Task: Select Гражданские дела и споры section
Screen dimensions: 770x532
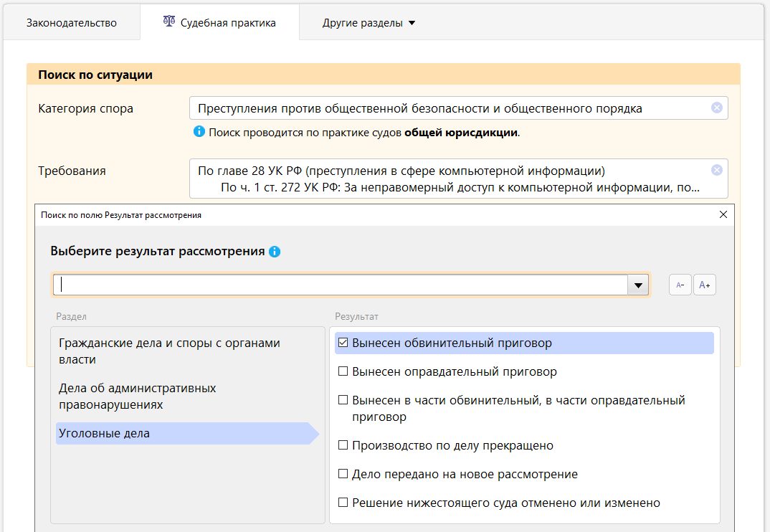Action: [x=169, y=351]
